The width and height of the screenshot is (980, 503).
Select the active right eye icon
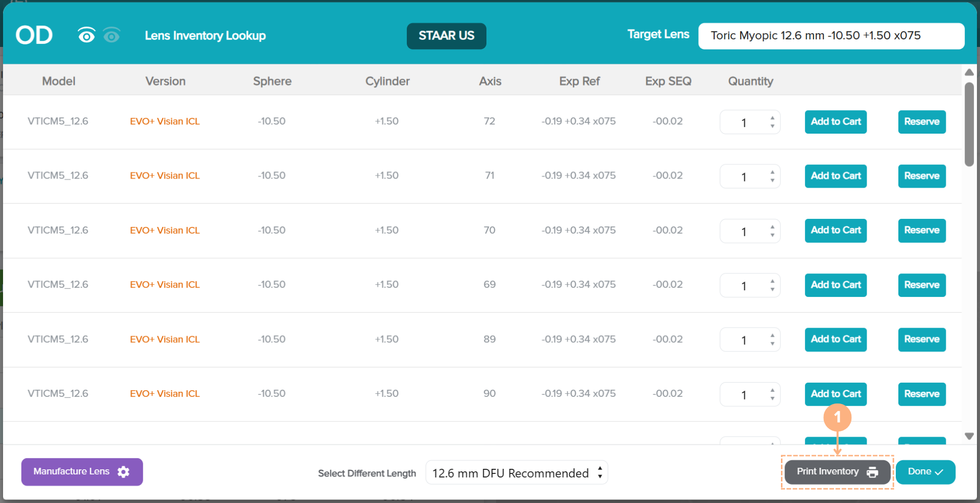86,35
